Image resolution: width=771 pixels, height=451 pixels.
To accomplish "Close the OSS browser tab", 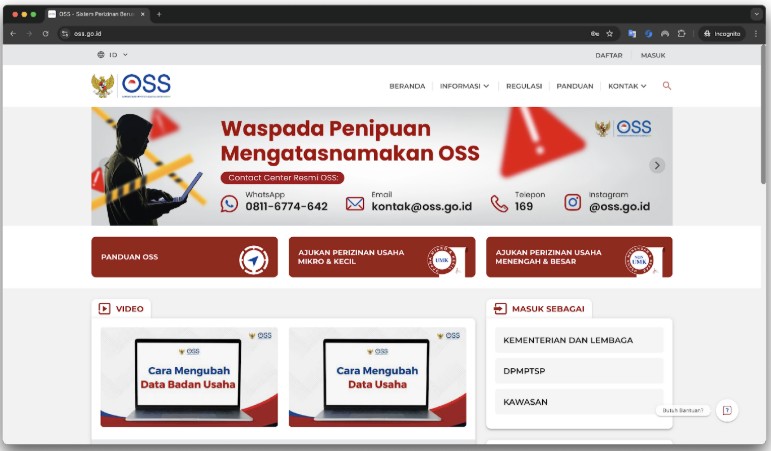I will pos(143,14).
